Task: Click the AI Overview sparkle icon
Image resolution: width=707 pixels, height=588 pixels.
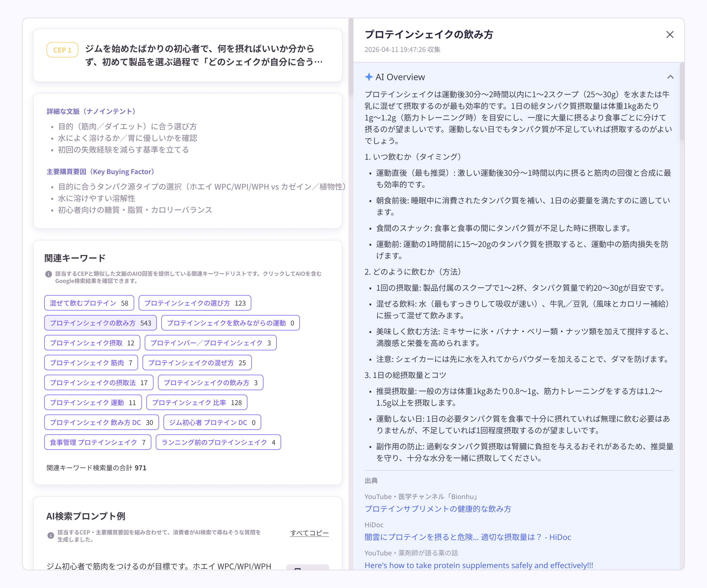Action: [369, 77]
